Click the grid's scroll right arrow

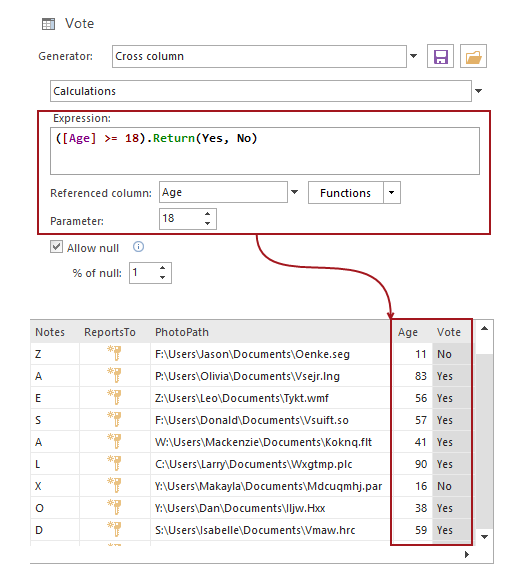click(467, 554)
